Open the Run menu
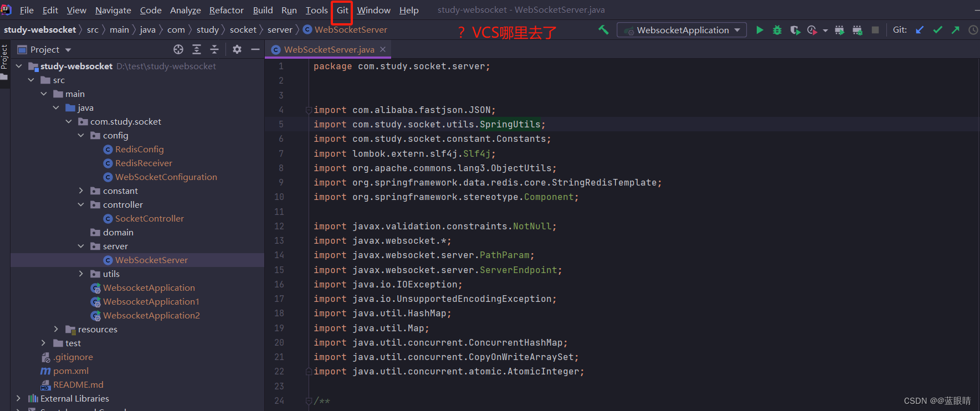Screen dimensions: 980x411 pyautogui.click(x=289, y=10)
